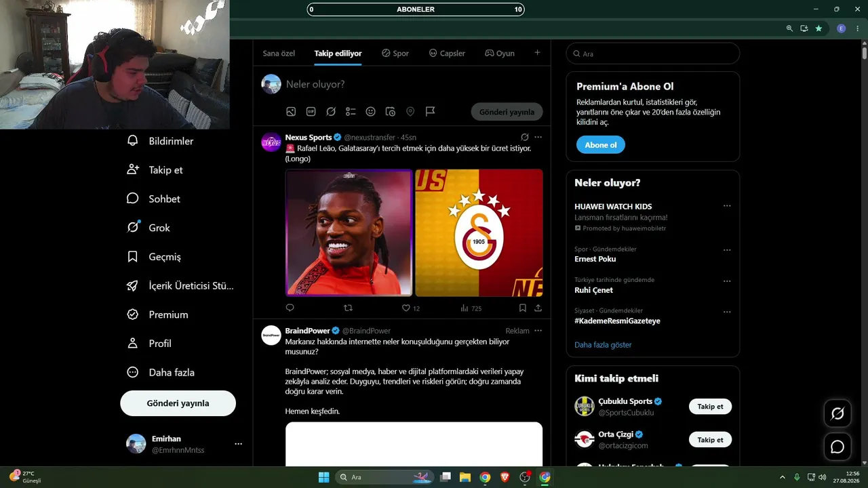Open the Chrome profile avatar E
This screenshot has height=488, width=868.
coord(842,28)
